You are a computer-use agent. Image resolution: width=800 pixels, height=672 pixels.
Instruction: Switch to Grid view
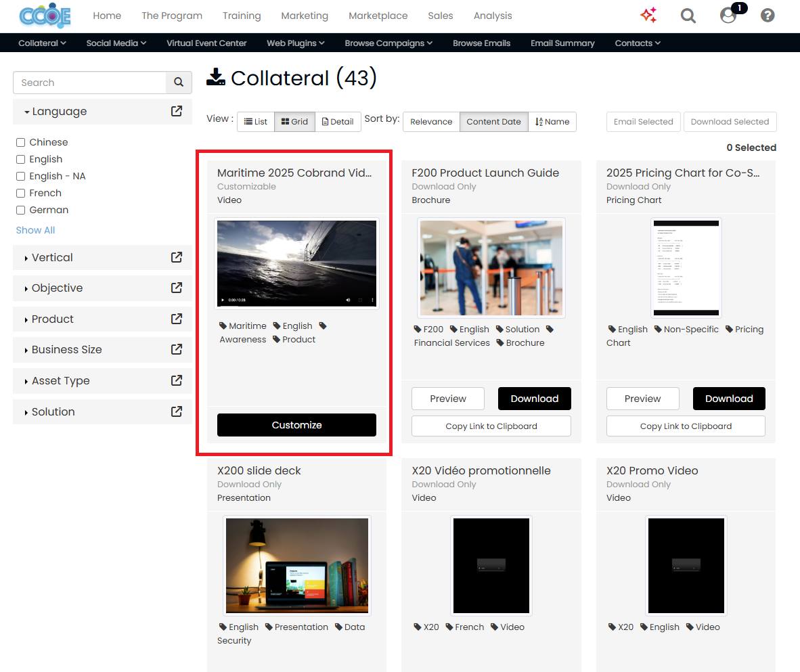click(295, 121)
